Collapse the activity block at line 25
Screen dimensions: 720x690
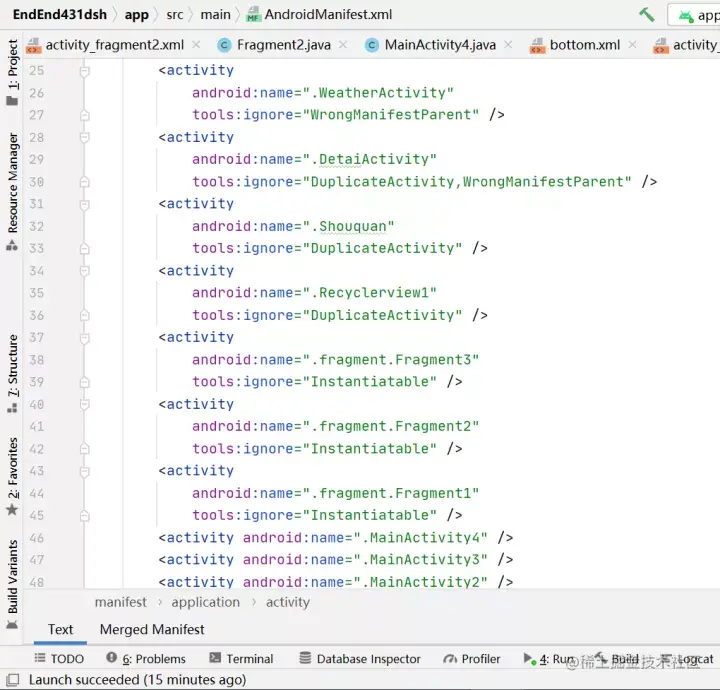(84, 71)
